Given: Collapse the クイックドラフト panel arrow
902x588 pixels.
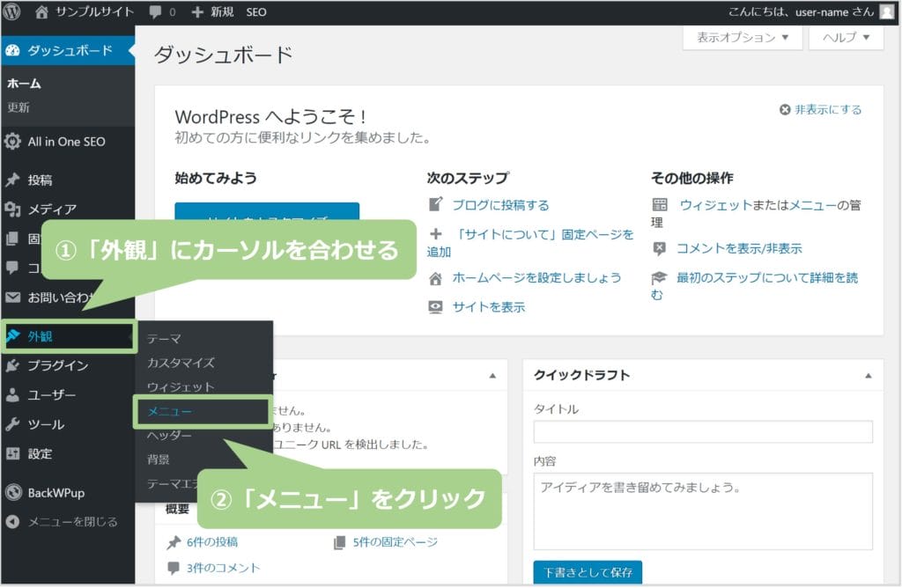Looking at the screenshot, I should pos(868,376).
